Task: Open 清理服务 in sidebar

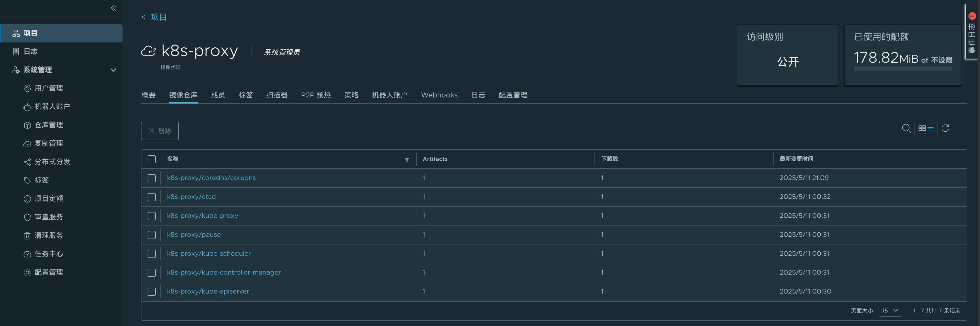Action: 49,235
